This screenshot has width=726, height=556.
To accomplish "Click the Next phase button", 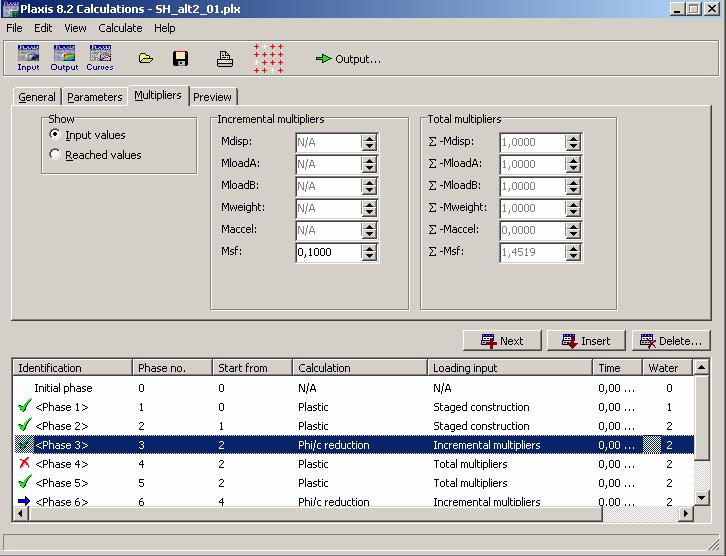I will point(502,341).
